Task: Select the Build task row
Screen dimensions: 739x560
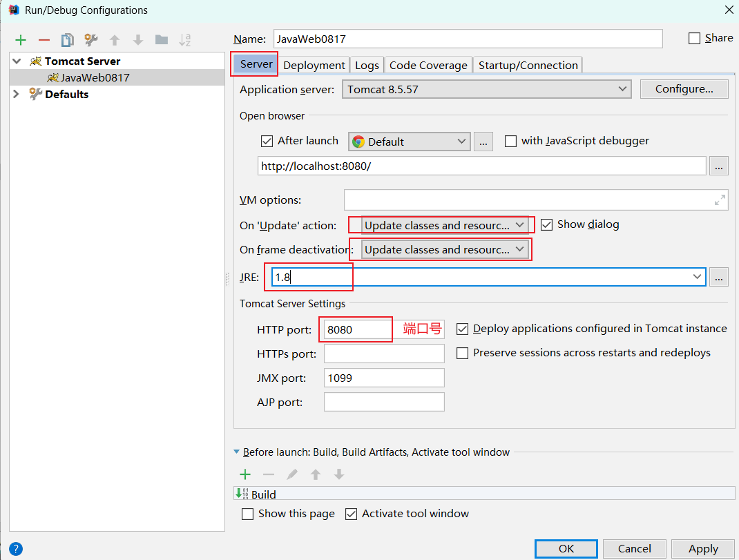Action: (484, 494)
